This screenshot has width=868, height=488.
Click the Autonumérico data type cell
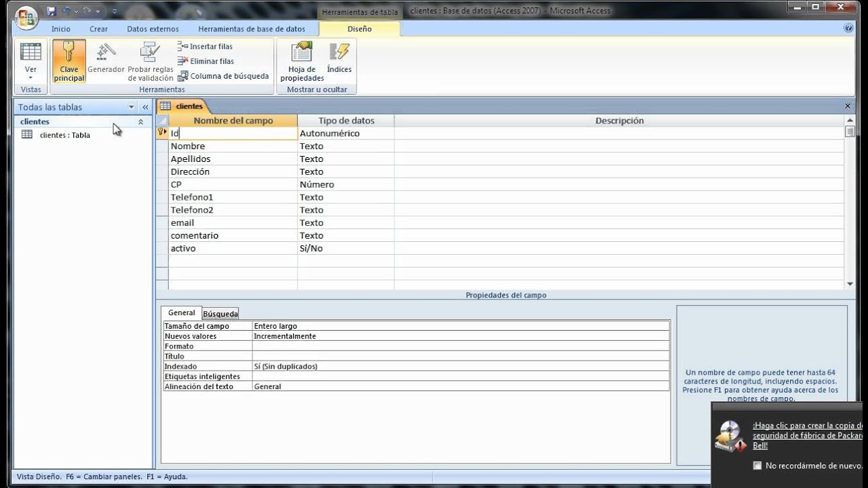click(346, 134)
